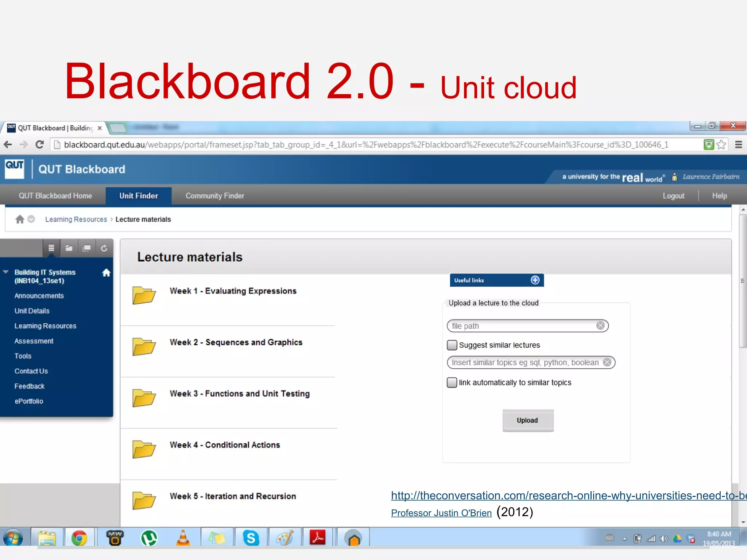The height and width of the screenshot is (560, 747).
Task: Click the Announcements sidebar link
Action: pyautogui.click(x=39, y=296)
